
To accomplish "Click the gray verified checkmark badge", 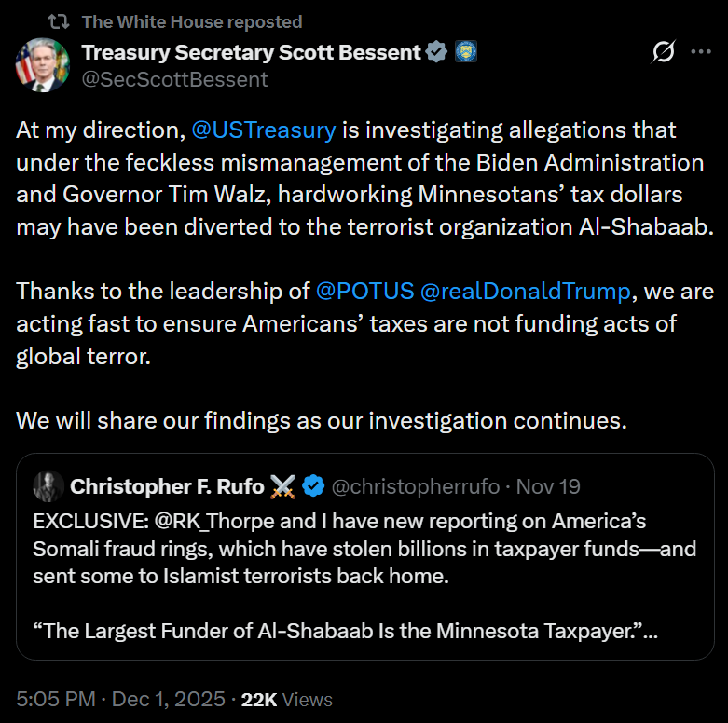I will [x=436, y=52].
